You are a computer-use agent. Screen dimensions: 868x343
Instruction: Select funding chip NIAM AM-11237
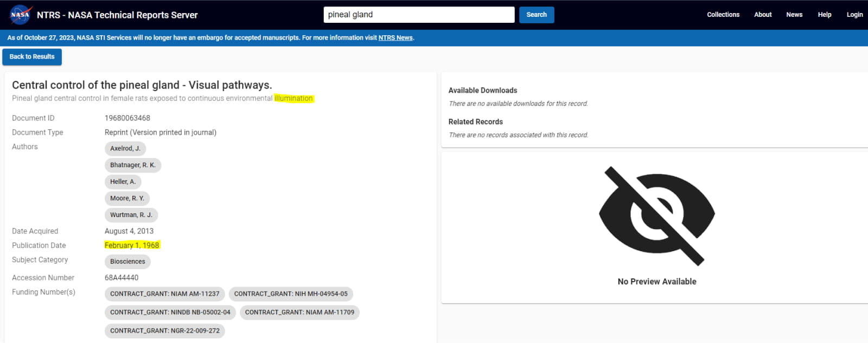click(x=164, y=294)
